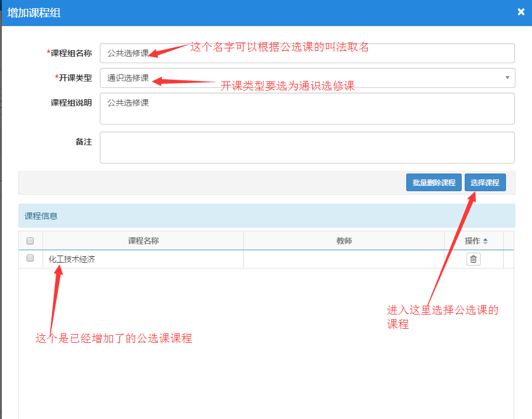The height and width of the screenshot is (419, 532).
Task: Click the empty 教师 cell of 化工技术经济
Action: click(x=344, y=259)
